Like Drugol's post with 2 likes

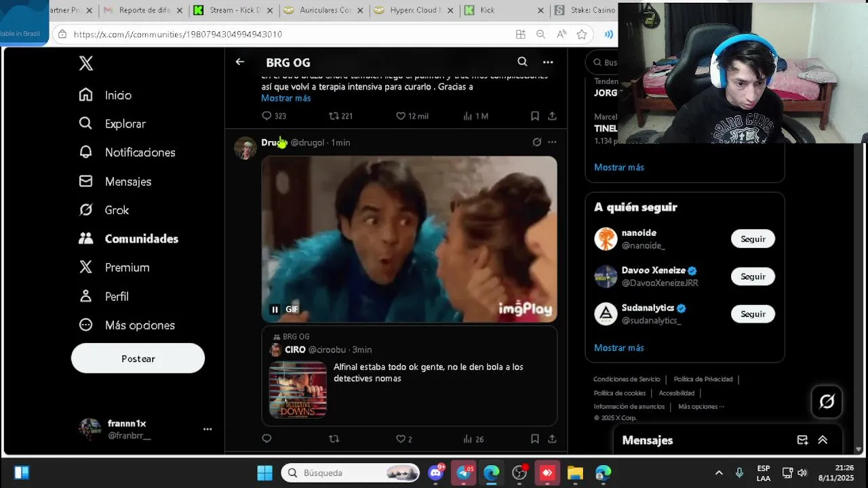[x=400, y=439]
